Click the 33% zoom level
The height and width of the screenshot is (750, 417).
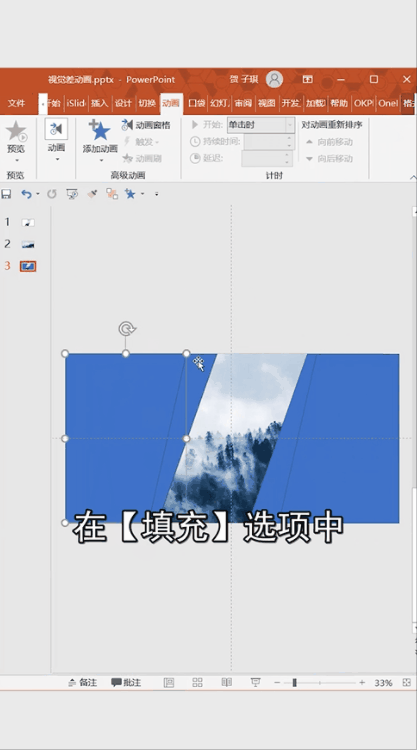(x=383, y=683)
